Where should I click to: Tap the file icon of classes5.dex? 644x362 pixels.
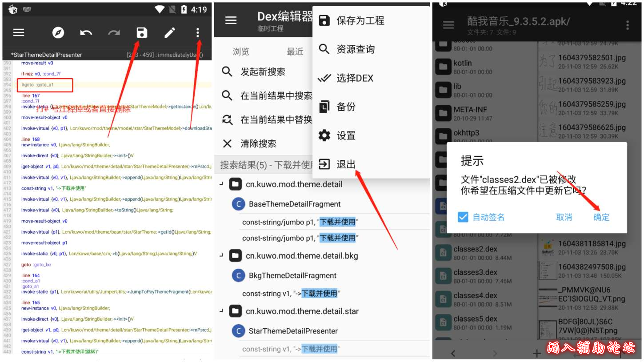point(443,322)
